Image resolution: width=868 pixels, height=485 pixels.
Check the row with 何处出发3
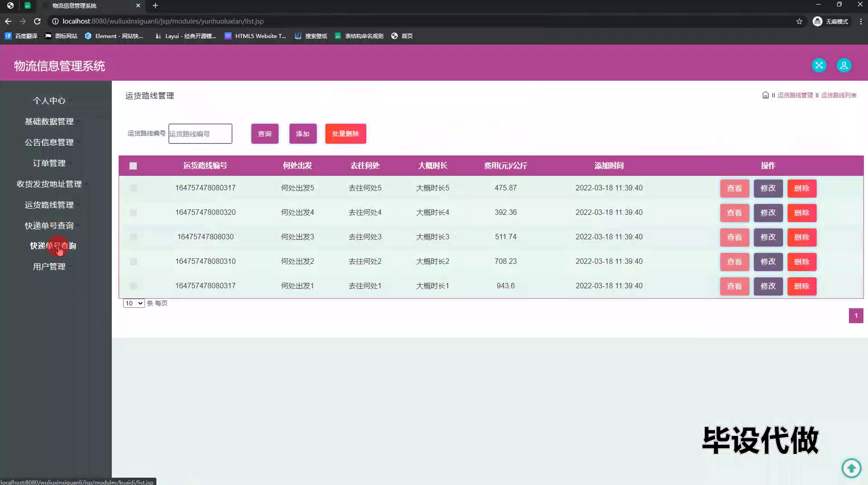133,237
